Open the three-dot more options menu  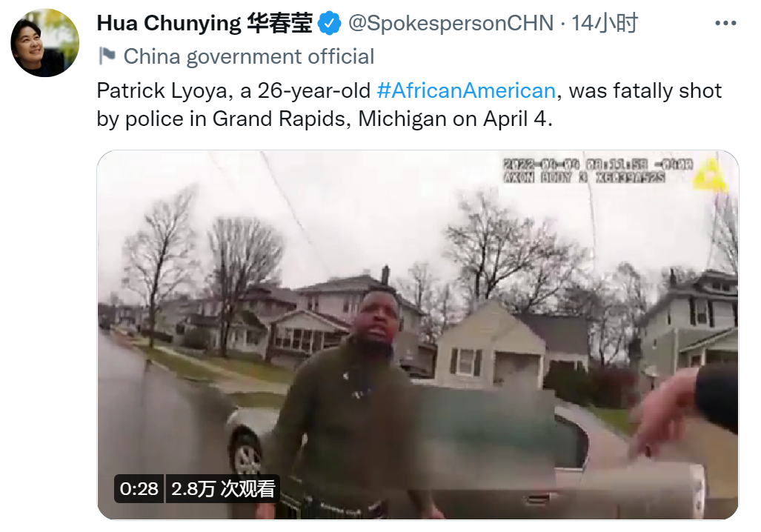pyautogui.click(x=725, y=23)
